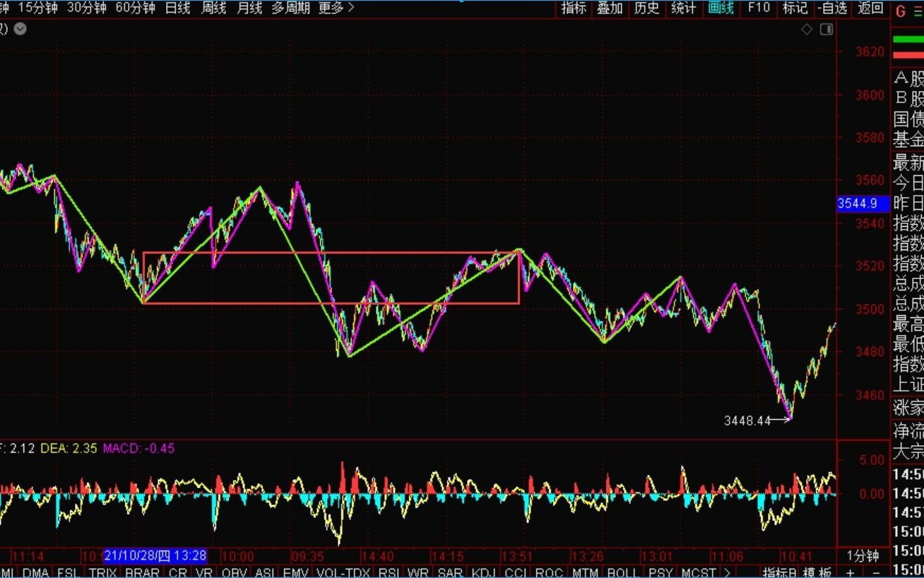Select the VOL-TDX indicator tab
This screenshot has width=924, height=578.
pyautogui.click(x=343, y=572)
